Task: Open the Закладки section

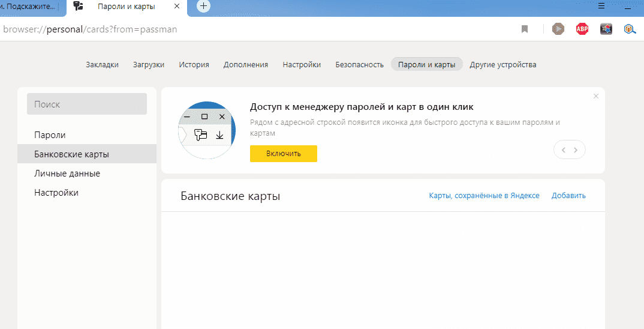Action: click(x=102, y=65)
